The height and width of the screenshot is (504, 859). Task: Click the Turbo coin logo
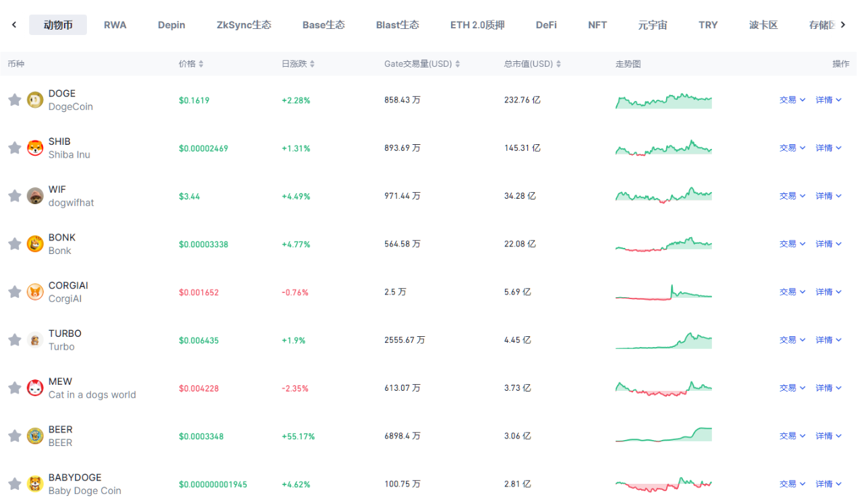click(x=35, y=340)
